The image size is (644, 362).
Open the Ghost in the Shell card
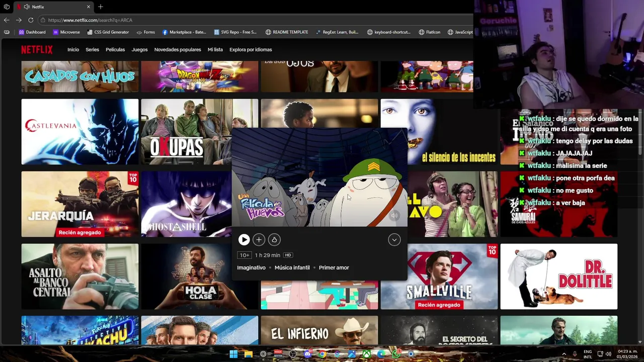coord(186,204)
